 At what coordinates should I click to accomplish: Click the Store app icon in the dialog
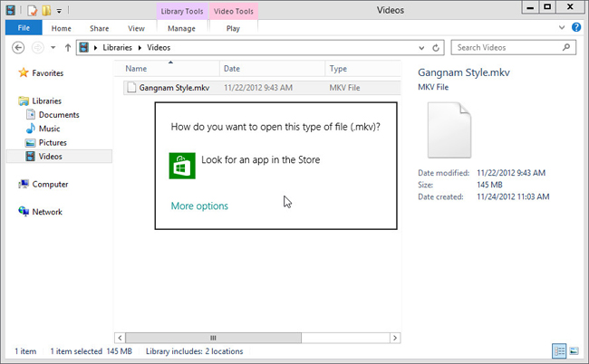(182, 166)
